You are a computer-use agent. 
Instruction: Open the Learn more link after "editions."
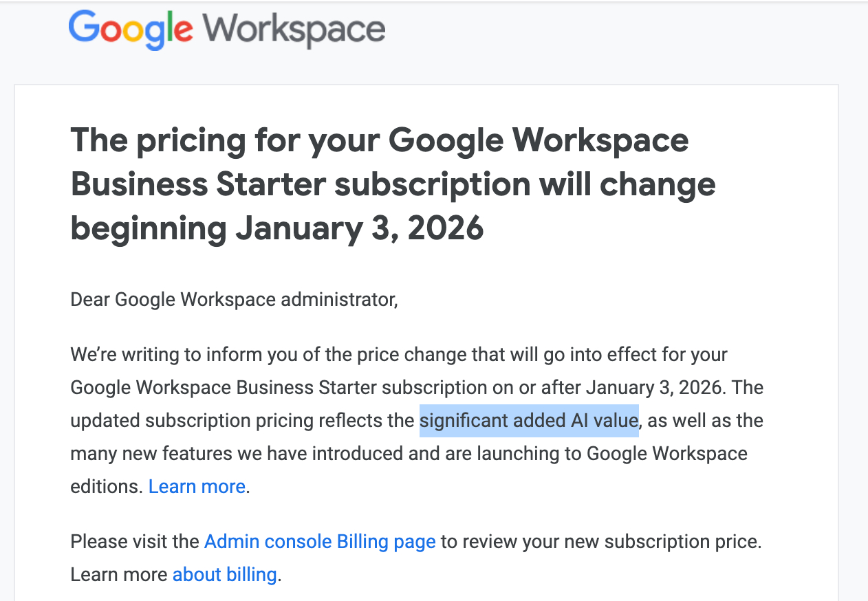click(x=197, y=487)
